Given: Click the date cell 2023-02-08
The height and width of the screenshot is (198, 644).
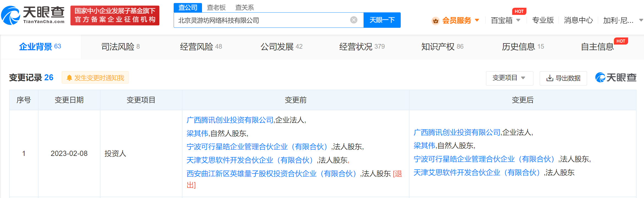Looking at the screenshot, I should (69, 153).
